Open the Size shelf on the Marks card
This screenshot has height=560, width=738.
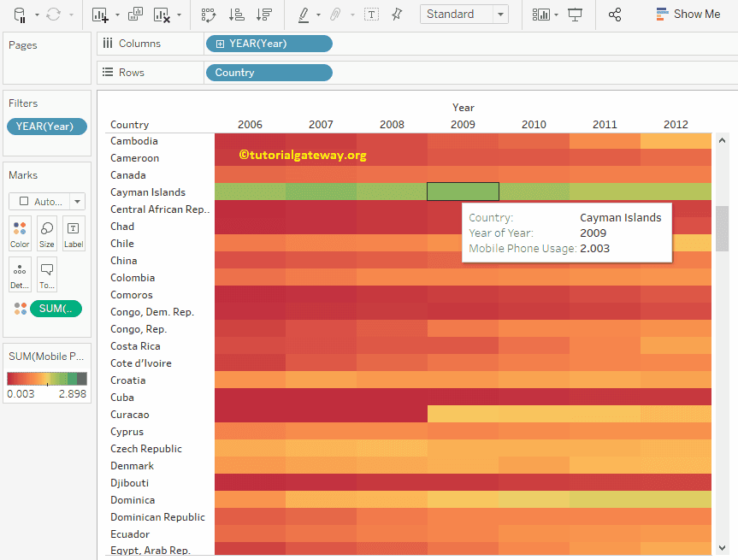(x=46, y=233)
